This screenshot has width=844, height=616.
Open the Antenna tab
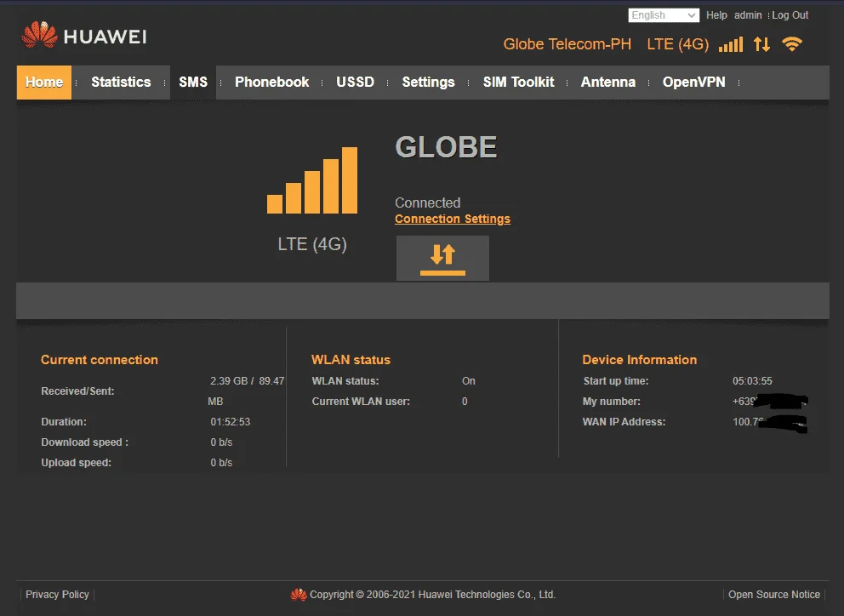click(x=608, y=83)
